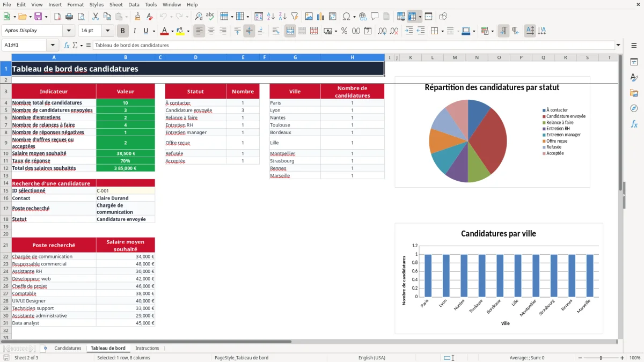Open the Data menu
The image size is (644, 362).
point(134,4)
